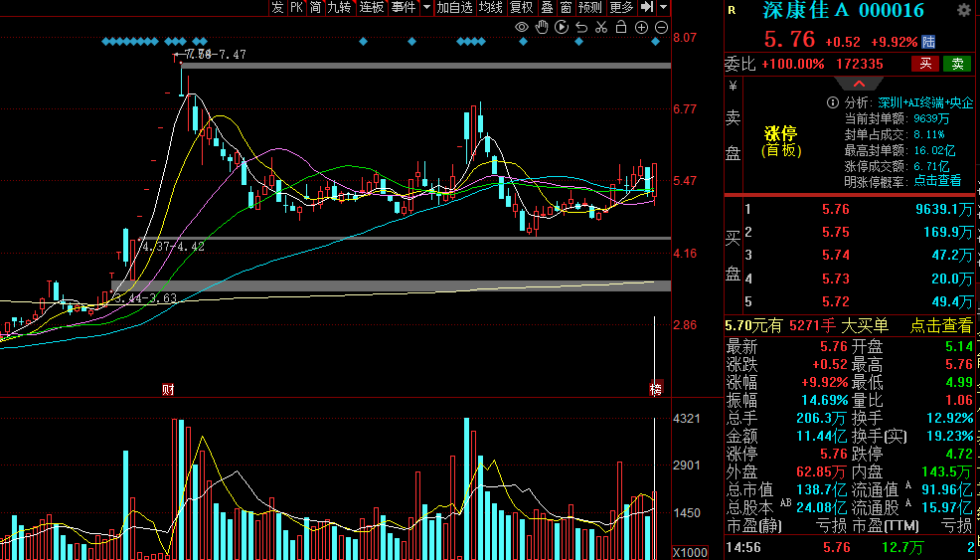Click the ¥ icon above 卖盘
Image resolution: width=980 pixels, height=560 pixels.
pos(733,87)
